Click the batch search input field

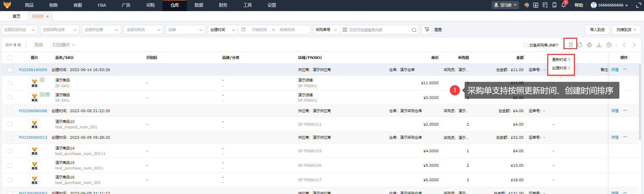click(x=378, y=30)
